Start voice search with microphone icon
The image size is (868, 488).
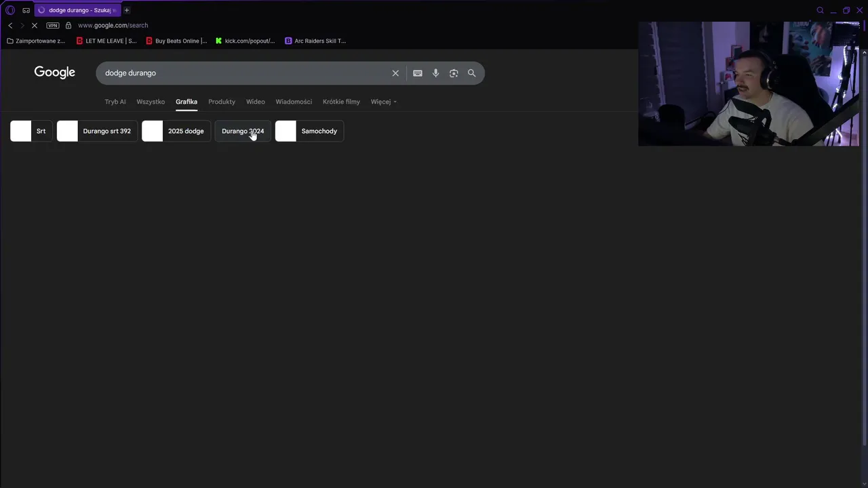point(435,73)
